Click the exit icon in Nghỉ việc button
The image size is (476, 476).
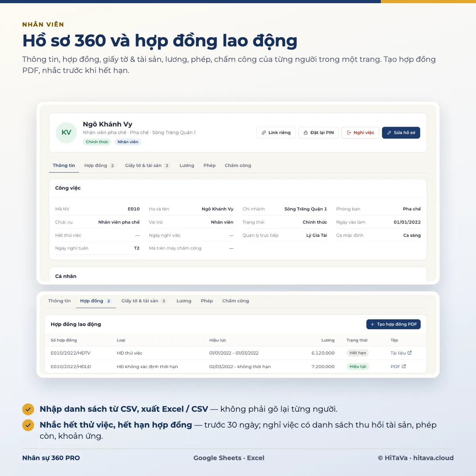(349, 133)
